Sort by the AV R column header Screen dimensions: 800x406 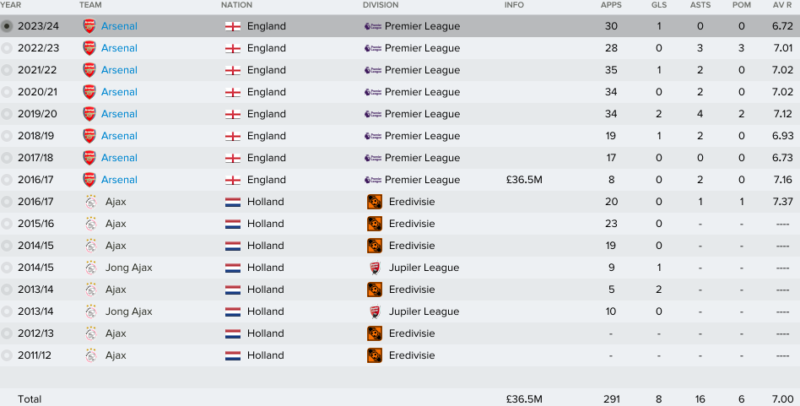[x=782, y=5]
